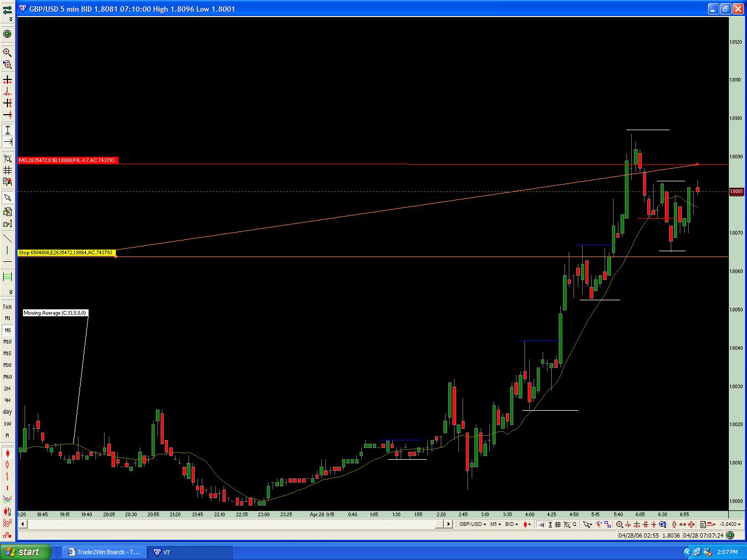This screenshot has width=747, height=560.
Task: Toggle crosshair button in bottom toolbar
Action: (x=567, y=524)
